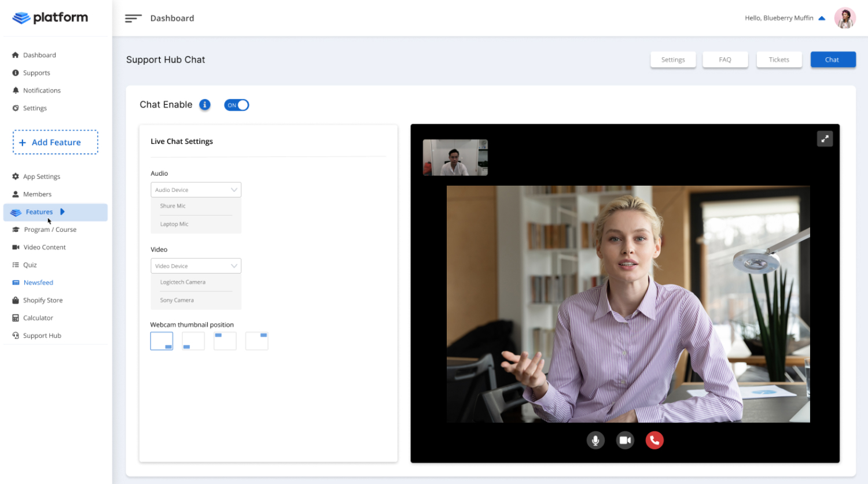The image size is (868, 484).
Task: Turn off the camera in the call
Action: click(625, 441)
